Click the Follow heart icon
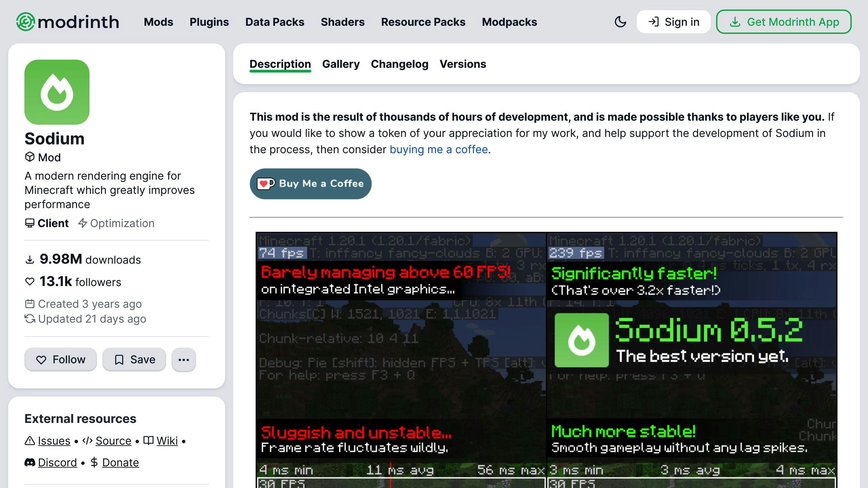 (41, 359)
